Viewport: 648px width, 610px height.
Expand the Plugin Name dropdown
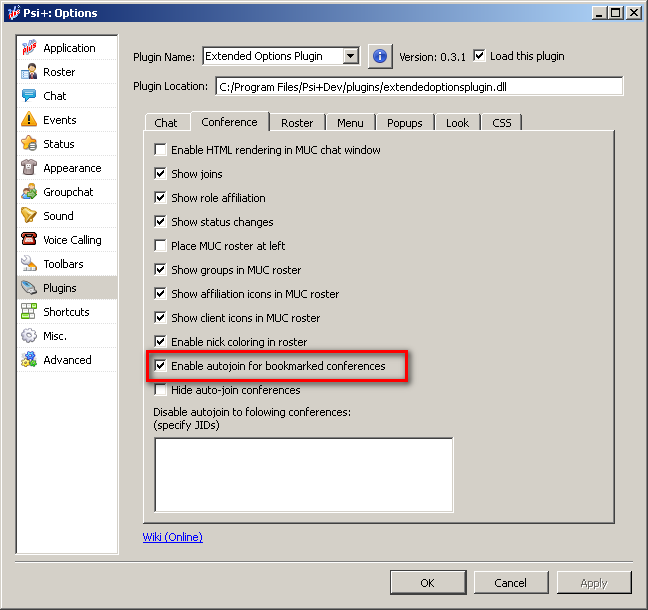pyautogui.click(x=350, y=57)
